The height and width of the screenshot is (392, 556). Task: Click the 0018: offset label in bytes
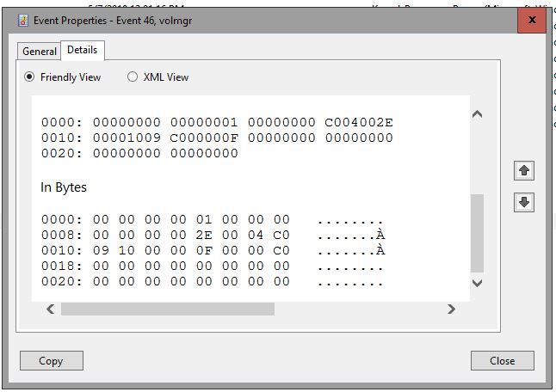click(x=62, y=266)
